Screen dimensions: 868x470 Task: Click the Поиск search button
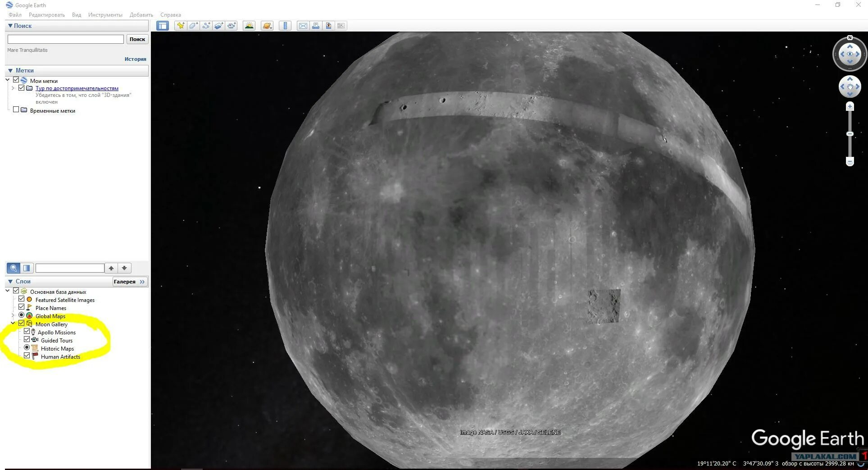(137, 39)
